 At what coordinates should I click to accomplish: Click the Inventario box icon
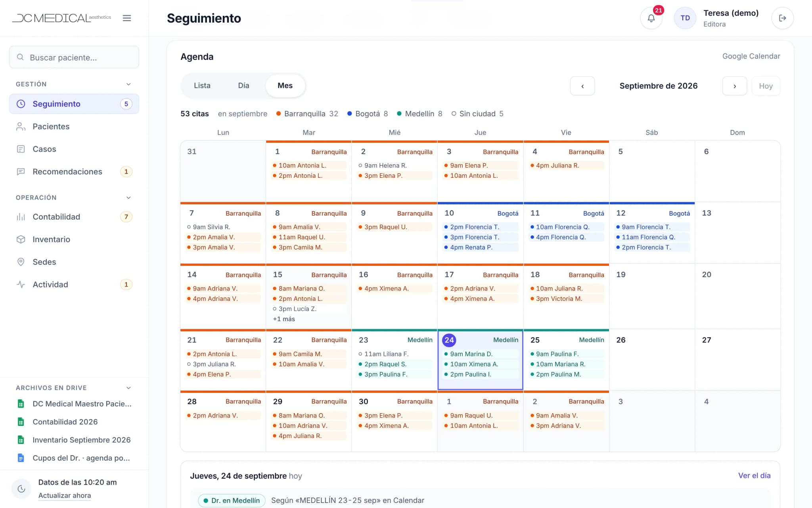[21, 239]
